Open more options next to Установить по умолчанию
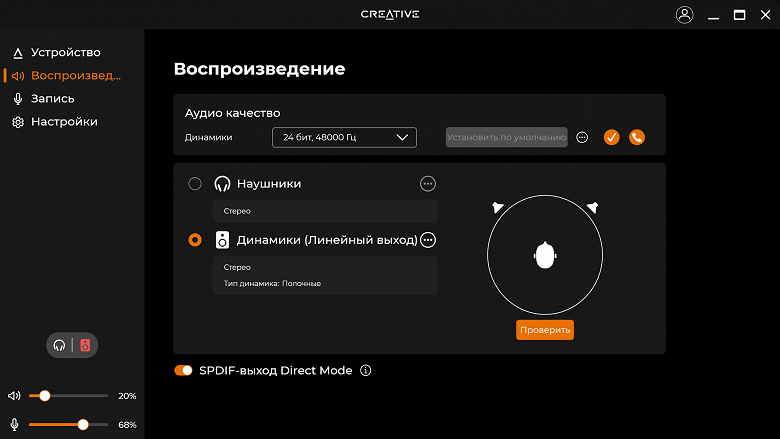 (582, 137)
